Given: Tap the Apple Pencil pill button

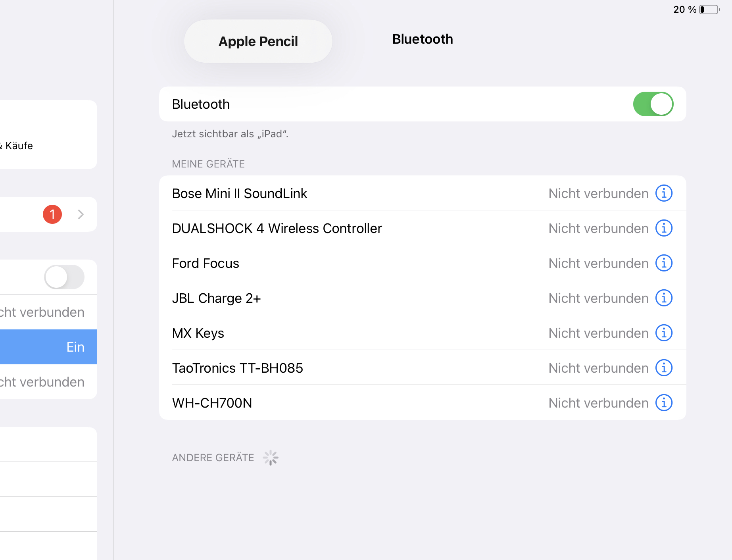Looking at the screenshot, I should coord(258,41).
